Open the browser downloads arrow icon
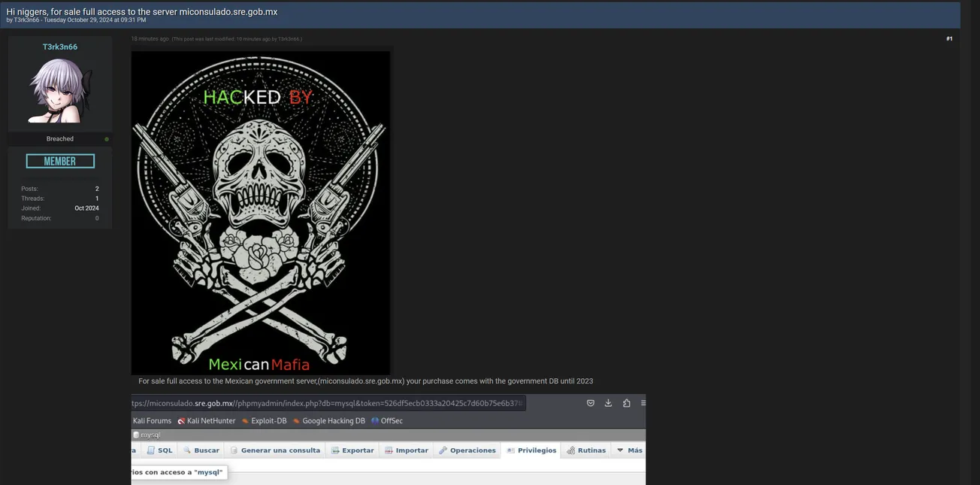The width and height of the screenshot is (980, 485). tap(608, 403)
